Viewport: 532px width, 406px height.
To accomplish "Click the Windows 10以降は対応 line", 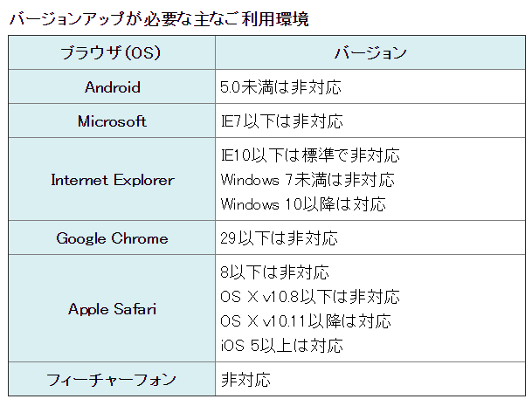I will coord(303,204).
